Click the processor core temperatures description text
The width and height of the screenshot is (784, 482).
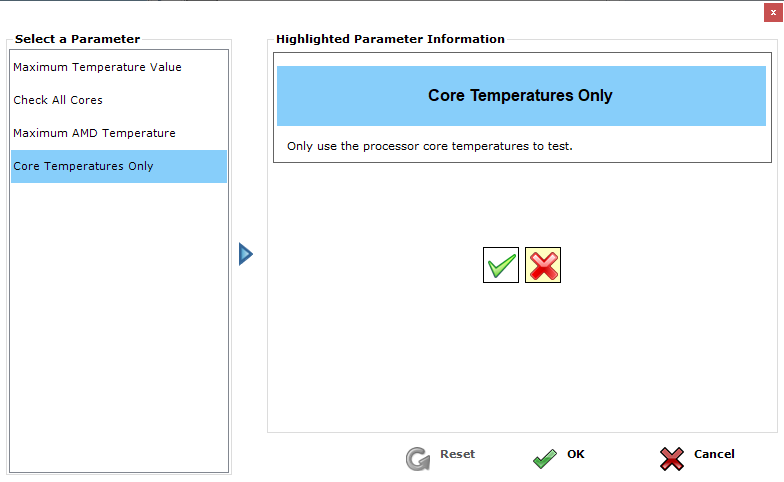(429, 146)
